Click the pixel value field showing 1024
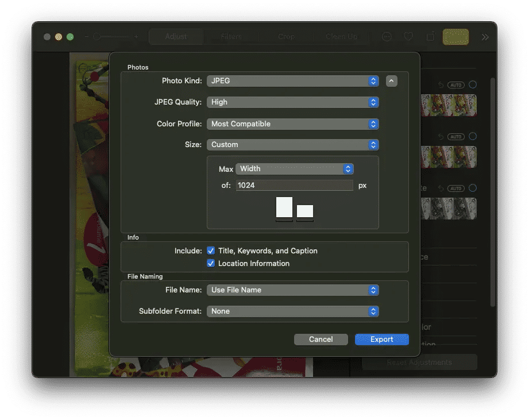529x420 pixels. pyautogui.click(x=294, y=185)
